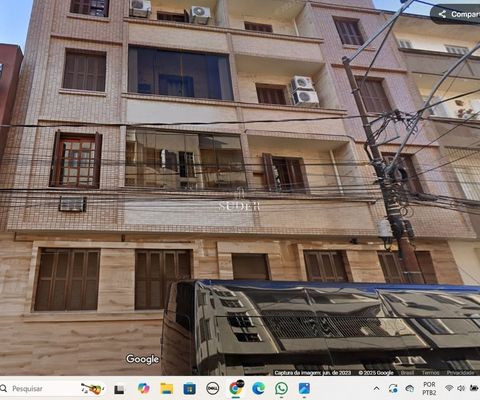Click the OneDrive cloud tray icon

pos(410,388)
